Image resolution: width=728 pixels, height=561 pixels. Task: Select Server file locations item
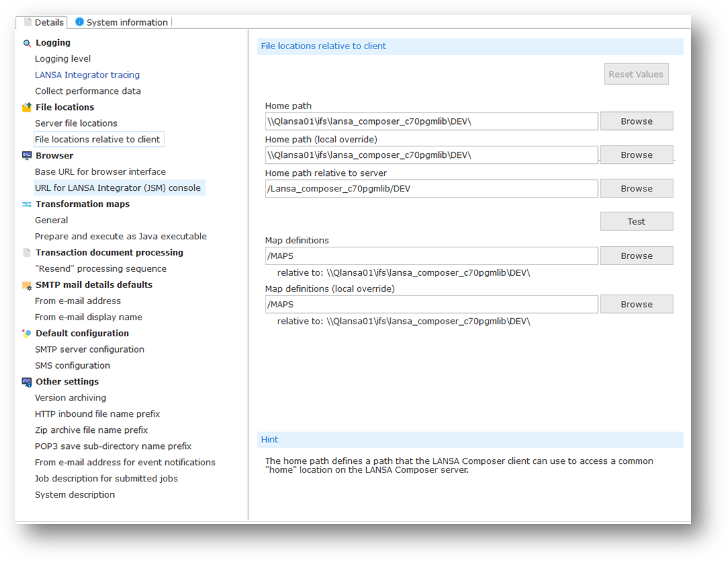(76, 123)
